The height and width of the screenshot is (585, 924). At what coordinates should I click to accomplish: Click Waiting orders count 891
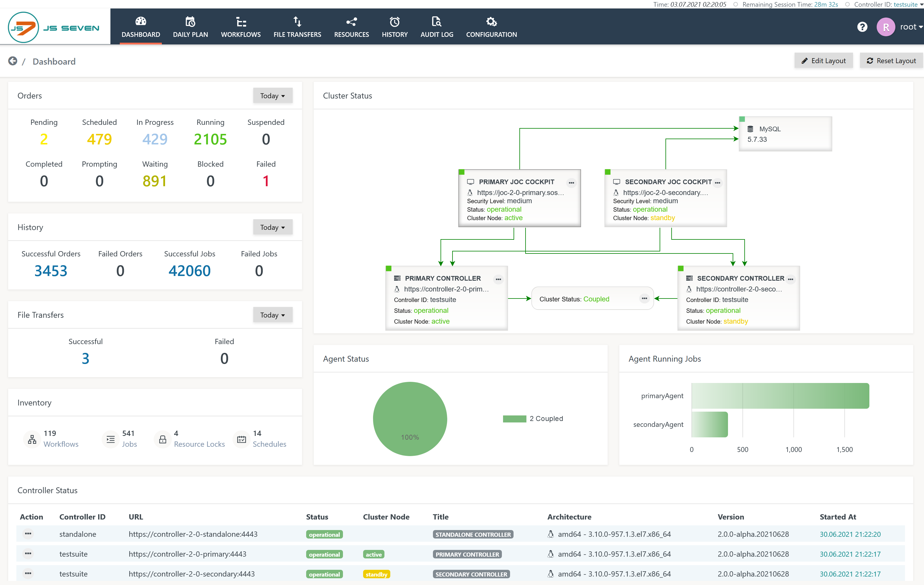pyautogui.click(x=155, y=181)
